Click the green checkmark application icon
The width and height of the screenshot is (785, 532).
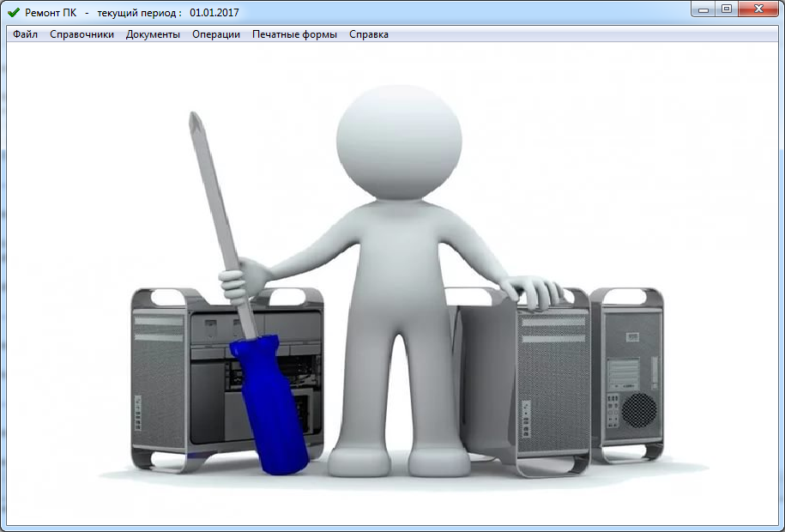[14, 13]
